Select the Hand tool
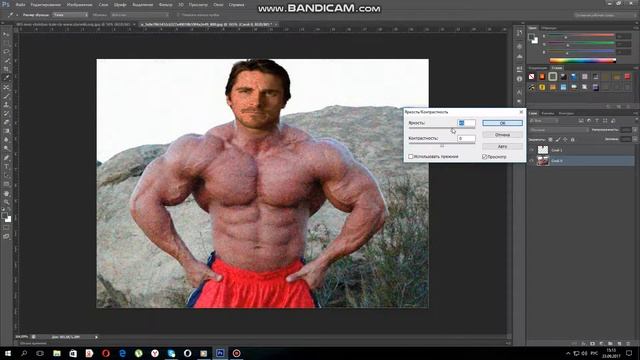The image size is (640, 360). click(x=6, y=193)
